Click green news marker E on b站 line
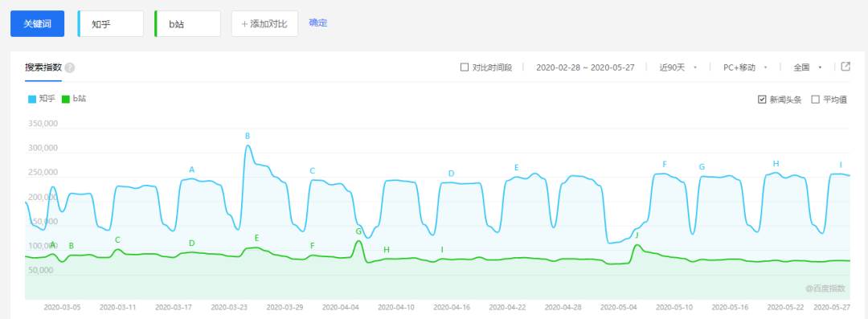This screenshot has width=868, height=319. tap(257, 238)
